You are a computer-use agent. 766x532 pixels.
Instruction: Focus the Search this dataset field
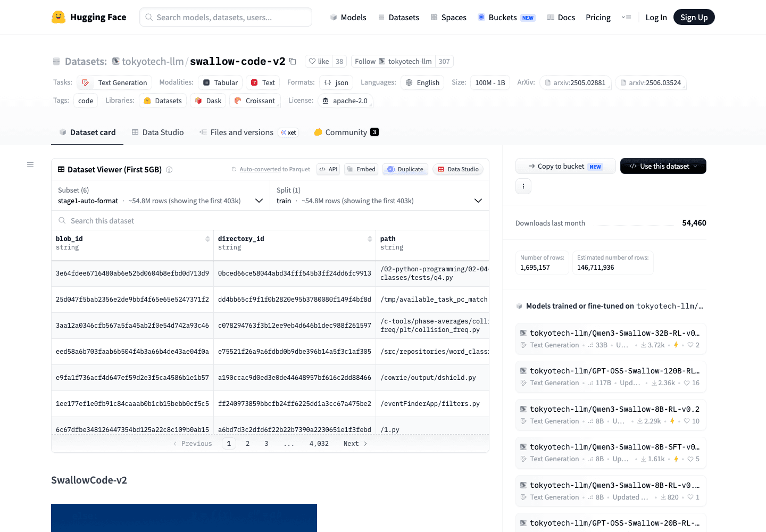(270, 220)
